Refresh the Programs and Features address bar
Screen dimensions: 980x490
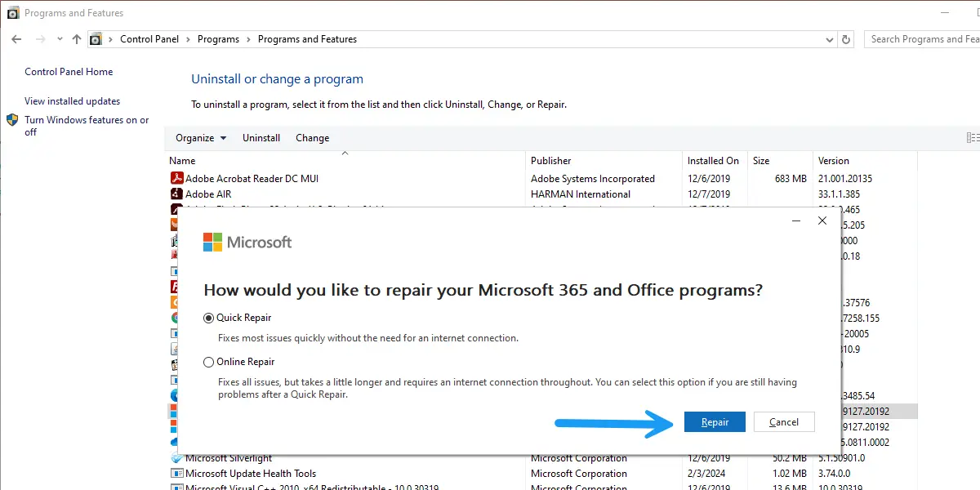pos(847,39)
